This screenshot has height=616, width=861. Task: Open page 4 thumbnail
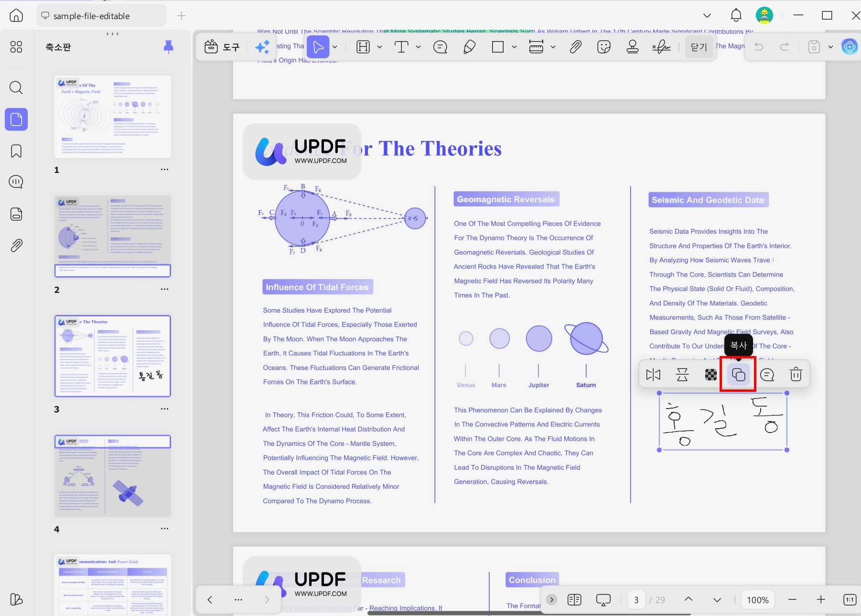[113, 476]
